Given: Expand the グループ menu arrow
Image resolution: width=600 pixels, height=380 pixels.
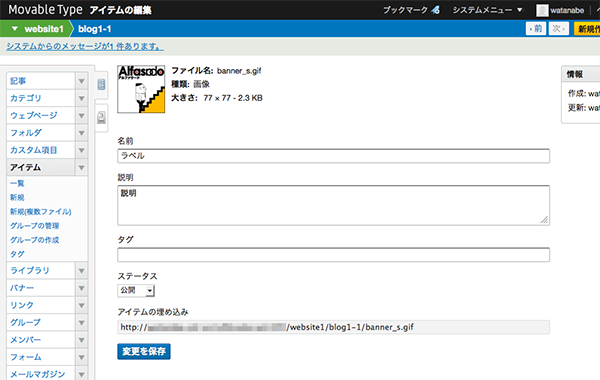Looking at the screenshot, I should click(x=81, y=322).
